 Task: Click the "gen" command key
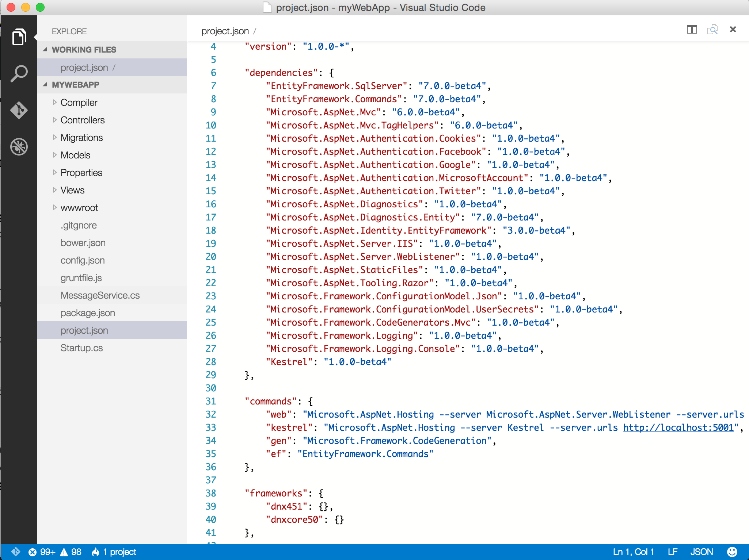(x=278, y=441)
